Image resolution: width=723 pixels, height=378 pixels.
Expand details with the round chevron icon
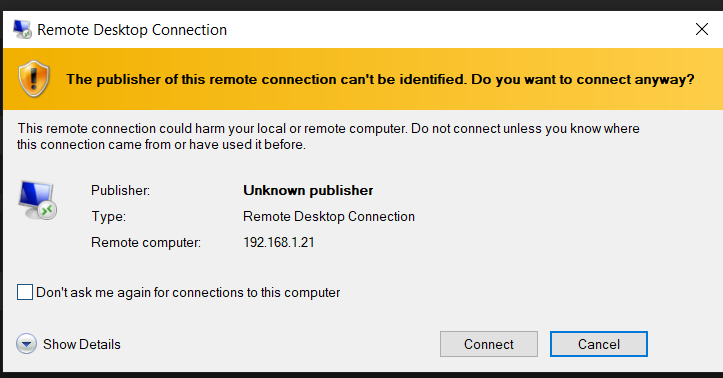(26, 344)
